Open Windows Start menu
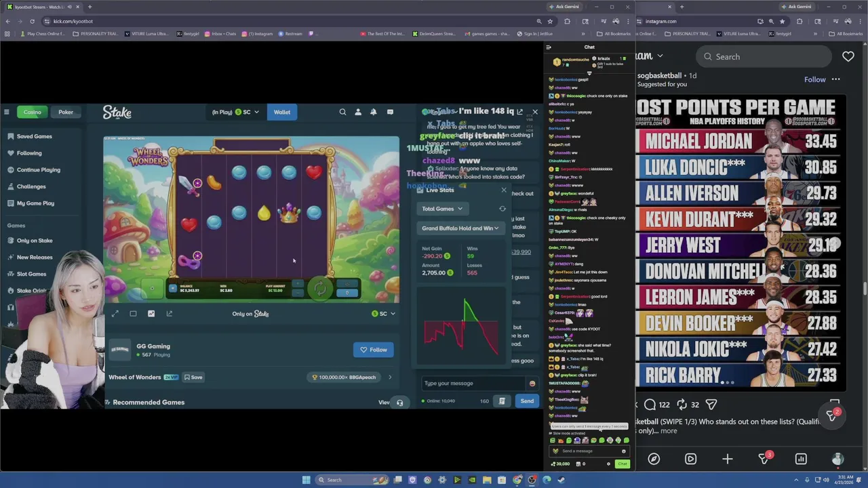868x488 pixels. (306, 480)
